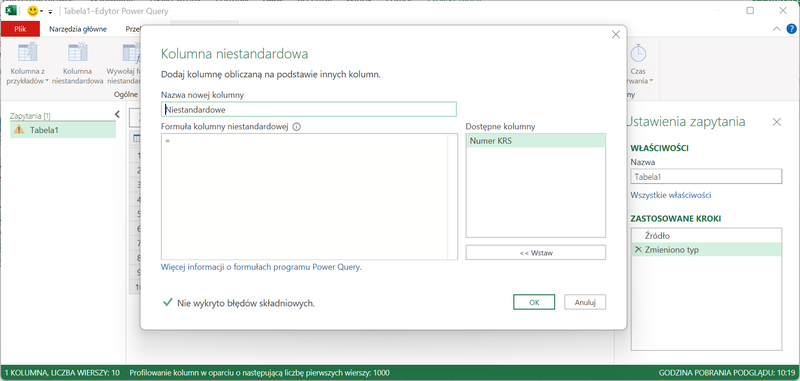Viewport: 800px width, 381px height.
Task: Switch to Narzędzia główne tab
Action: [78, 29]
